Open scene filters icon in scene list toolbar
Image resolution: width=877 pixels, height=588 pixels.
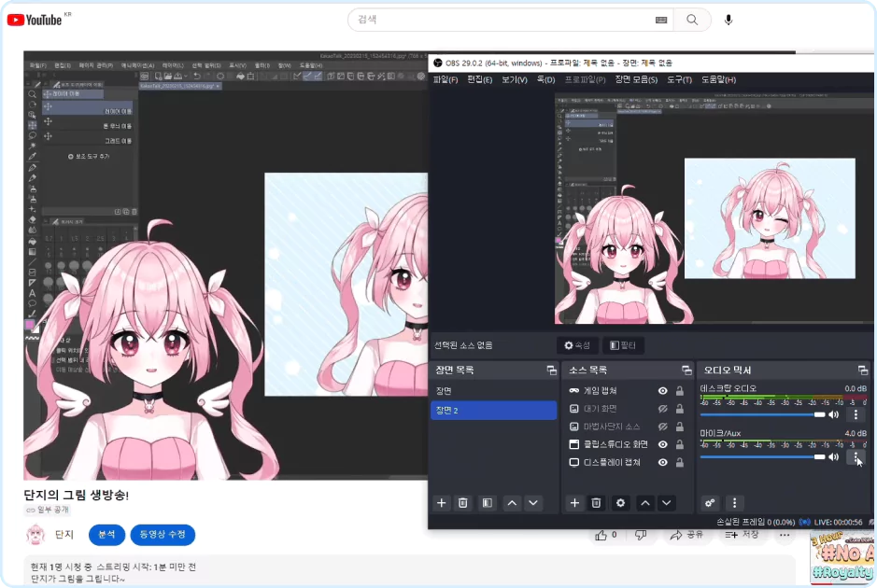(x=488, y=503)
